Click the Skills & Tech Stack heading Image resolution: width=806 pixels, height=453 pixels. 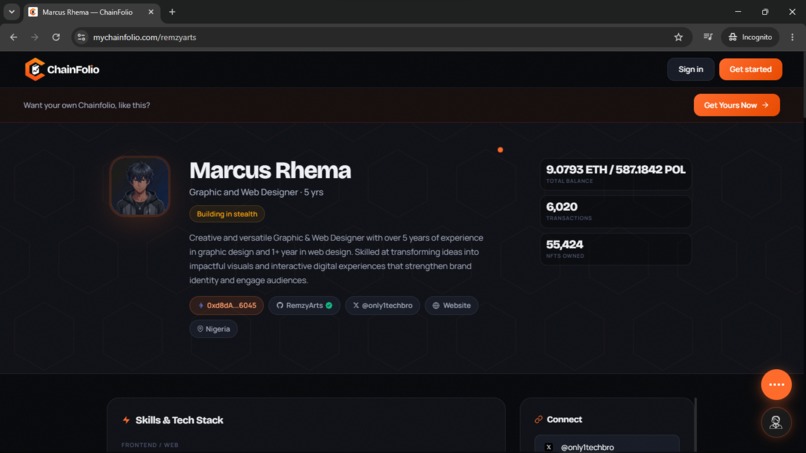[179, 420]
